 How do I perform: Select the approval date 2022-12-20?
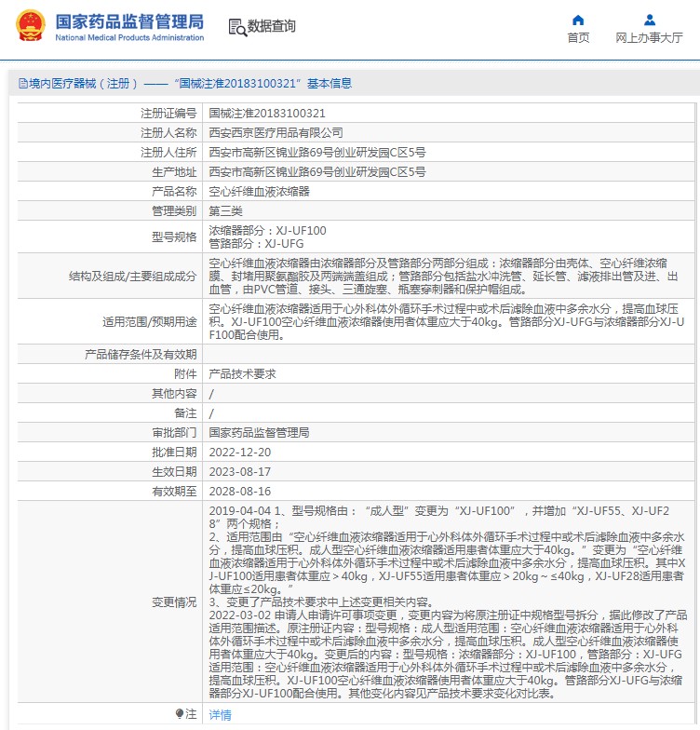(x=240, y=453)
